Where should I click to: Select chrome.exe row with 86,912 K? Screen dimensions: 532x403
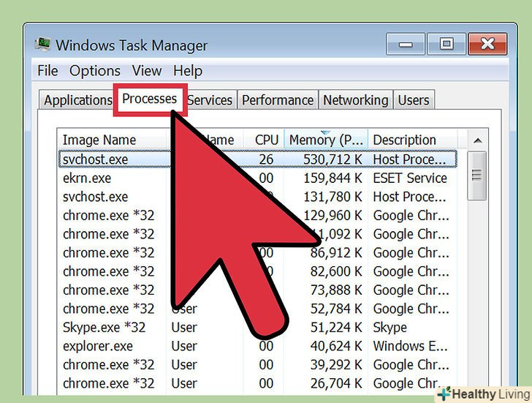point(257,252)
